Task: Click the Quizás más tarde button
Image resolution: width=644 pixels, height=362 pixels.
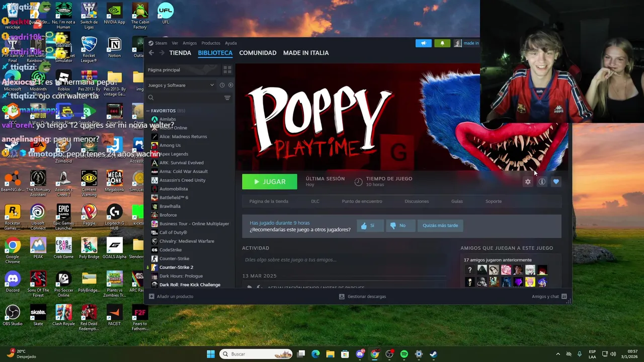Action: tap(440, 225)
